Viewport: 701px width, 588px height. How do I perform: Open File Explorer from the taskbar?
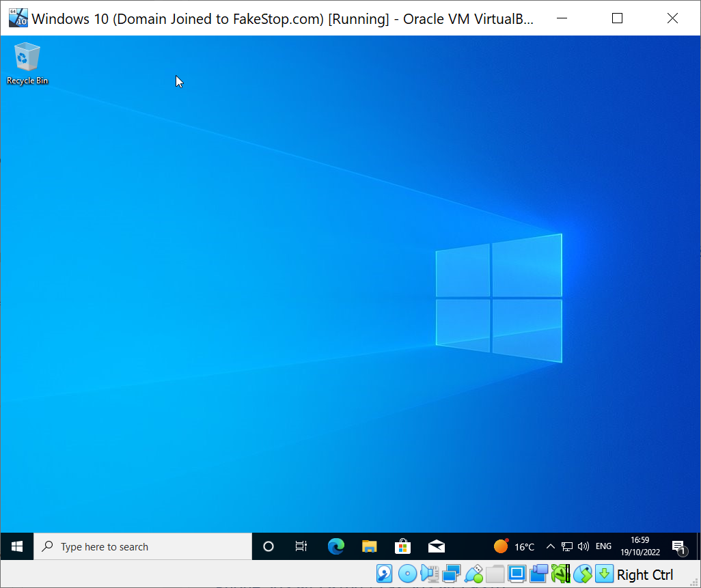click(x=369, y=546)
